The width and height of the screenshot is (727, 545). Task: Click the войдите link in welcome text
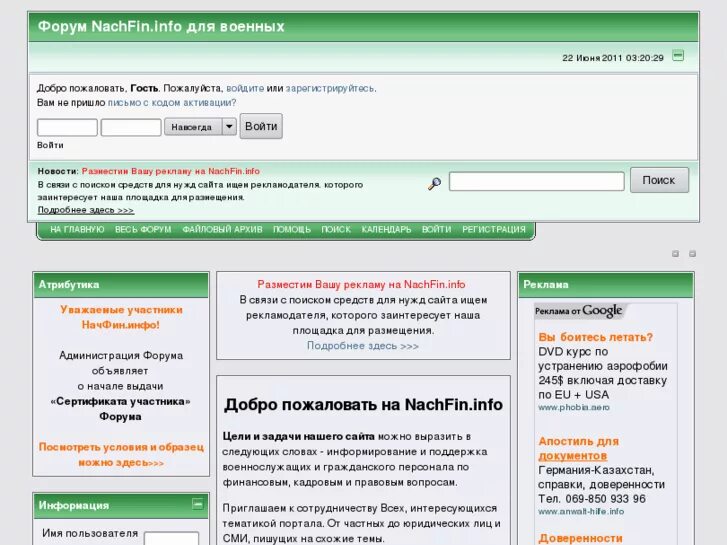click(245, 88)
